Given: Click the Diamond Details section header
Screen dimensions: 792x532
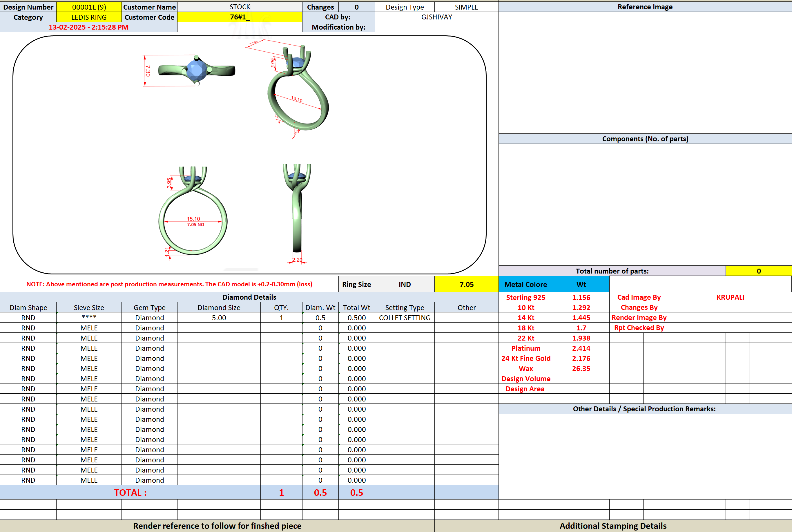Looking at the screenshot, I should [x=249, y=297].
